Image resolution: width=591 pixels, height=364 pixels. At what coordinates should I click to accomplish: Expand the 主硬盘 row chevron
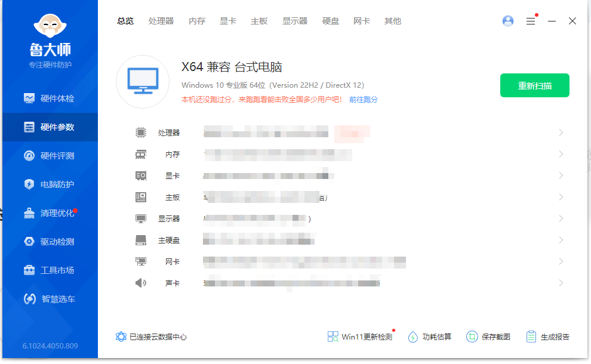(x=561, y=240)
